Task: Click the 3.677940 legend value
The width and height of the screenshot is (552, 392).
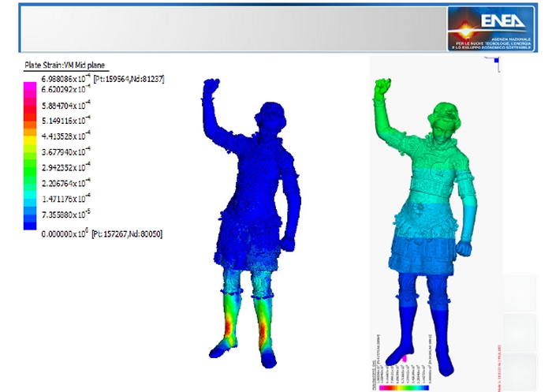Action: point(67,151)
